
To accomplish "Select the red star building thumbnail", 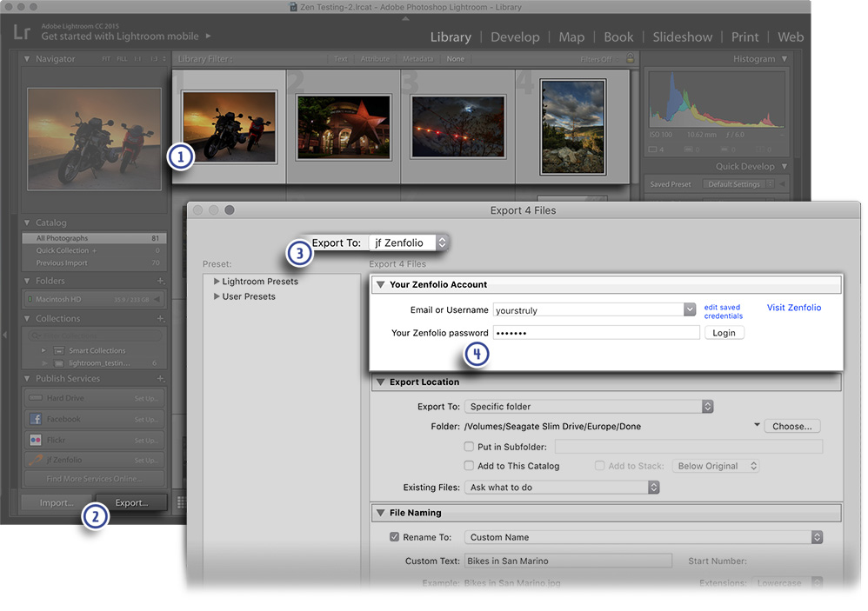I will tap(344, 127).
